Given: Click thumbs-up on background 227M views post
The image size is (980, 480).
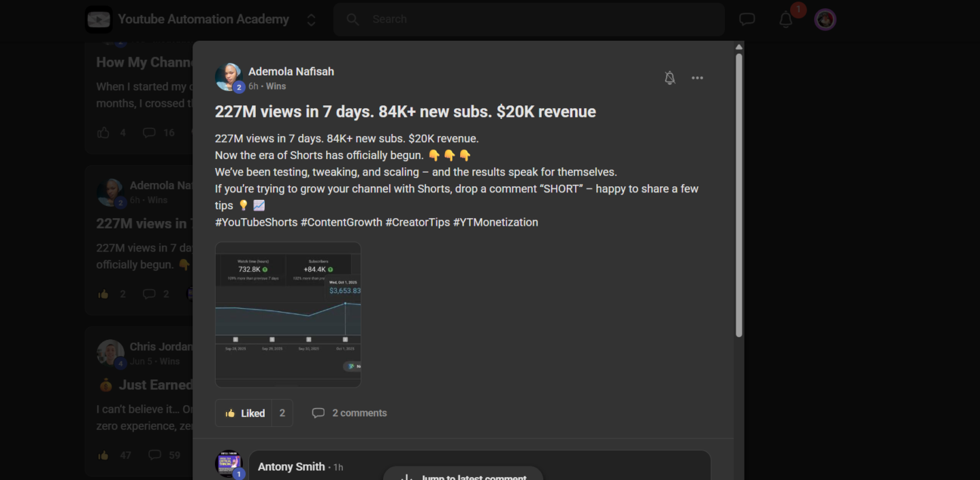Looking at the screenshot, I should (x=103, y=294).
